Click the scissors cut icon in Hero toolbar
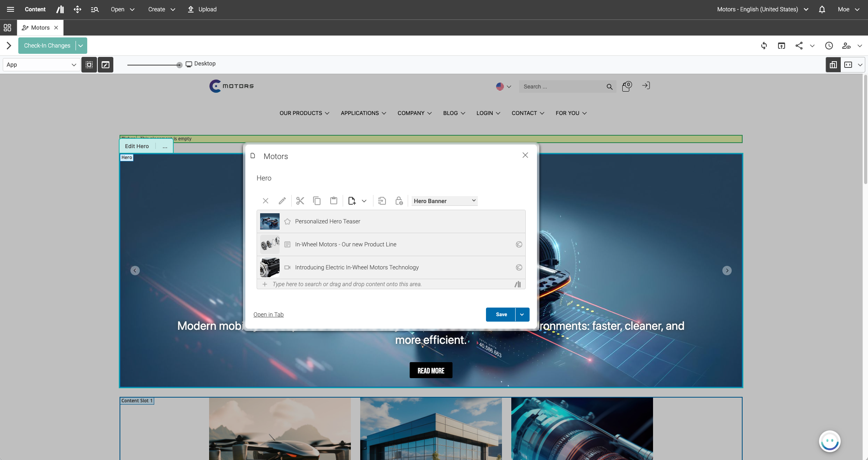 tap(300, 201)
